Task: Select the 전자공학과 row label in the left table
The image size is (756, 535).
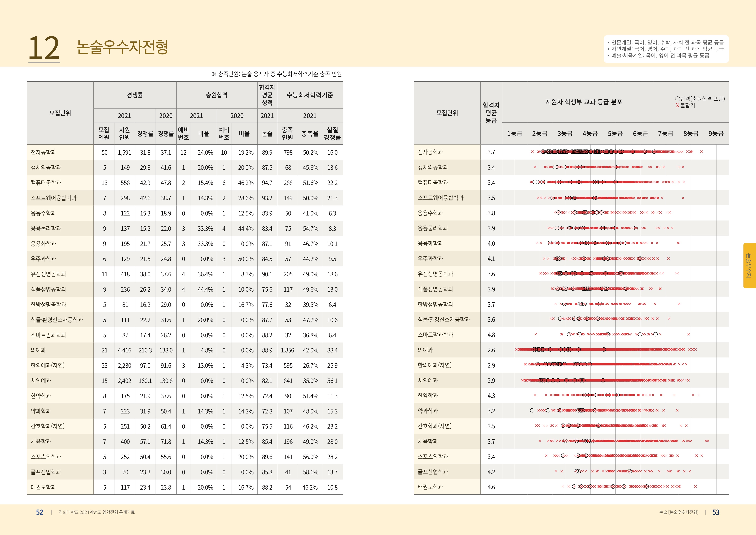Action: 43,153
